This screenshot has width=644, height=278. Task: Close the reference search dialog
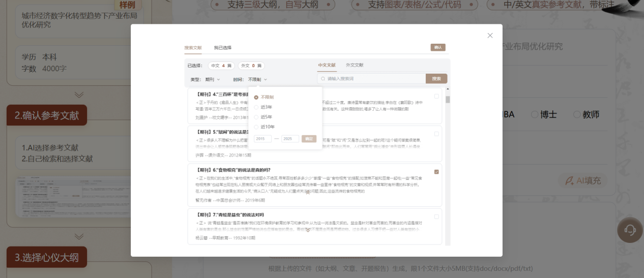[x=490, y=36]
